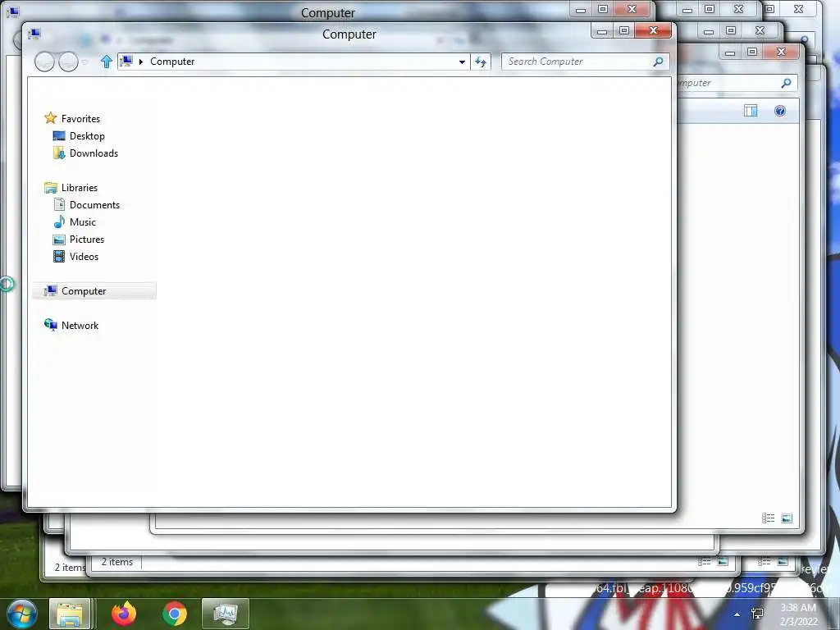Screen dimensions: 840x630
Task: Click the Downloads folder icon
Action: 59,153
